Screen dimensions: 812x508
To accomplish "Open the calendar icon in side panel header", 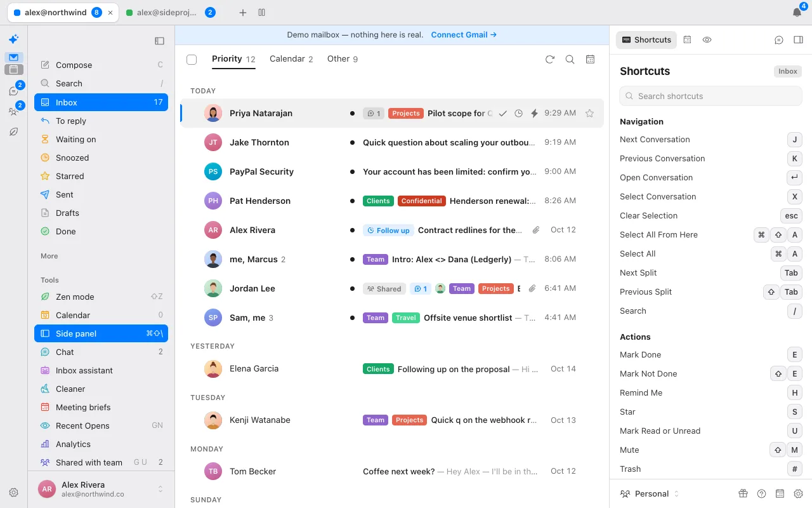I will (687, 39).
